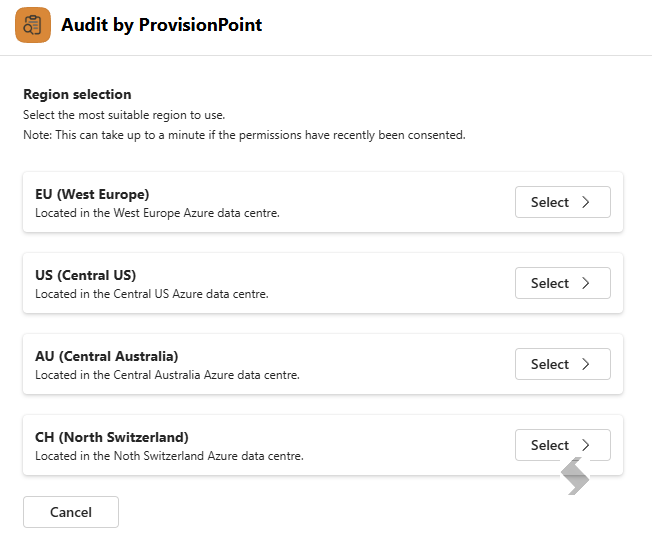Click 'Located in the Central Australia Azure data centre.'

pyautogui.click(x=167, y=375)
